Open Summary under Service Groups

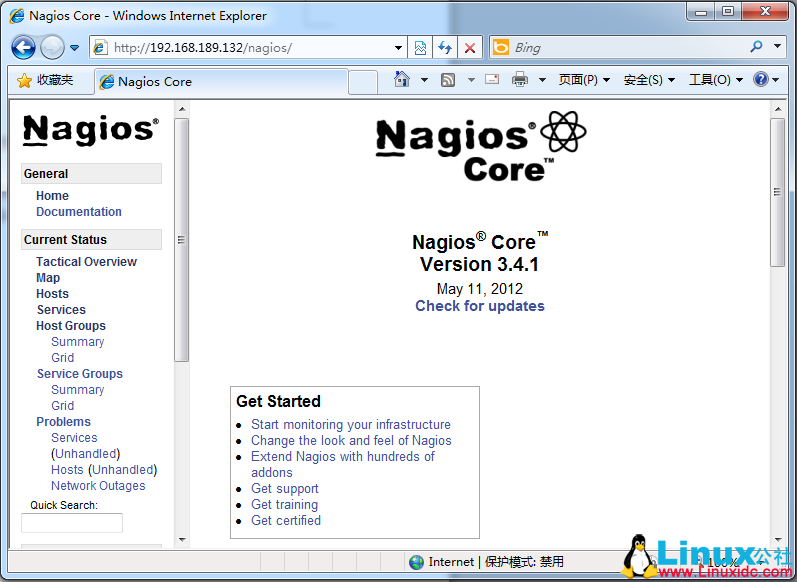point(78,390)
